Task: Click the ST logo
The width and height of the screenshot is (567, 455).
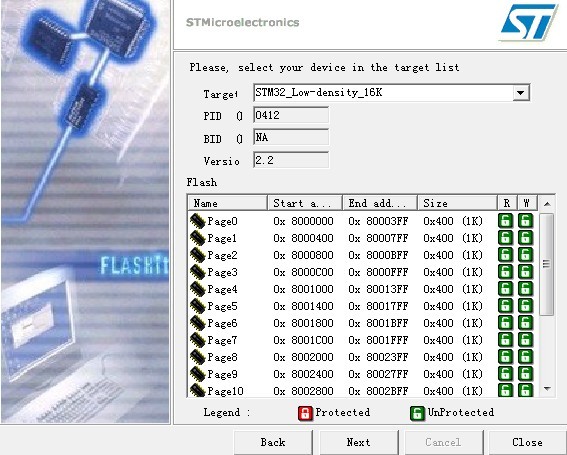Action: click(529, 22)
